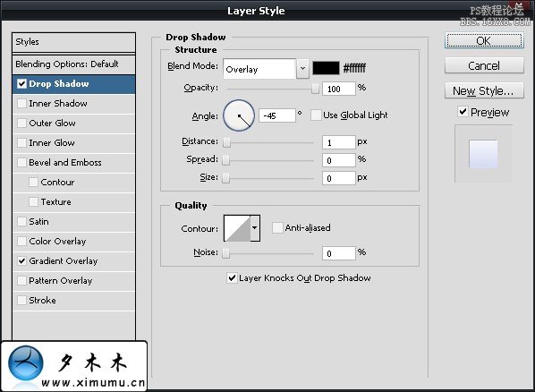Image resolution: width=535 pixels, height=392 pixels.
Task: Click the New Style... button
Action: pyautogui.click(x=484, y=90)
